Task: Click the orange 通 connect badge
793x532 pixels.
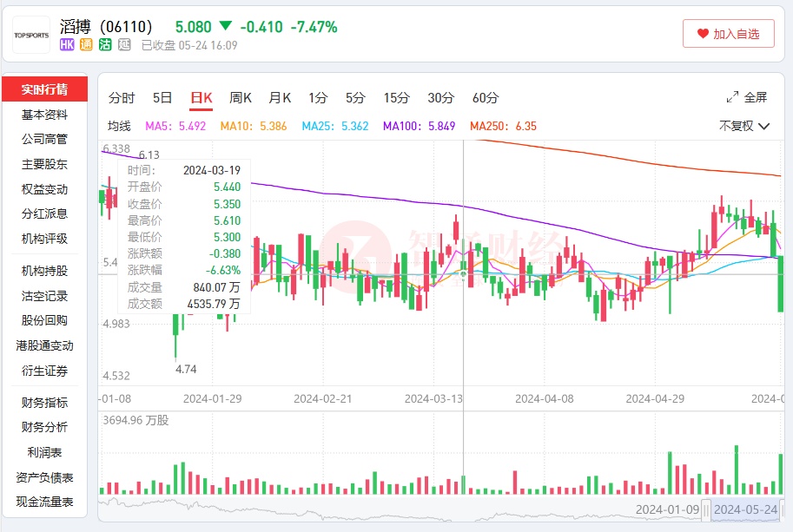Action: pos(86,45)
